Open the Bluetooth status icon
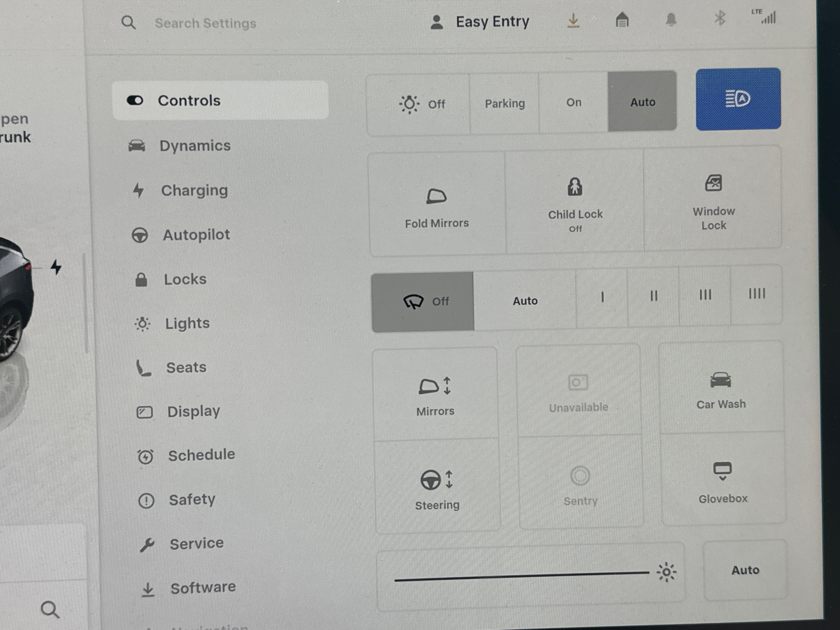 pos(720,19)
